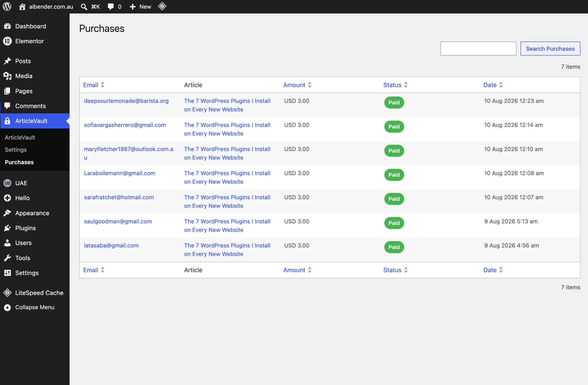Viewport: 588px width, 385px height.
Task: Click the "10 Aug 2026 12:23 am" date
Action: point(514,101)
